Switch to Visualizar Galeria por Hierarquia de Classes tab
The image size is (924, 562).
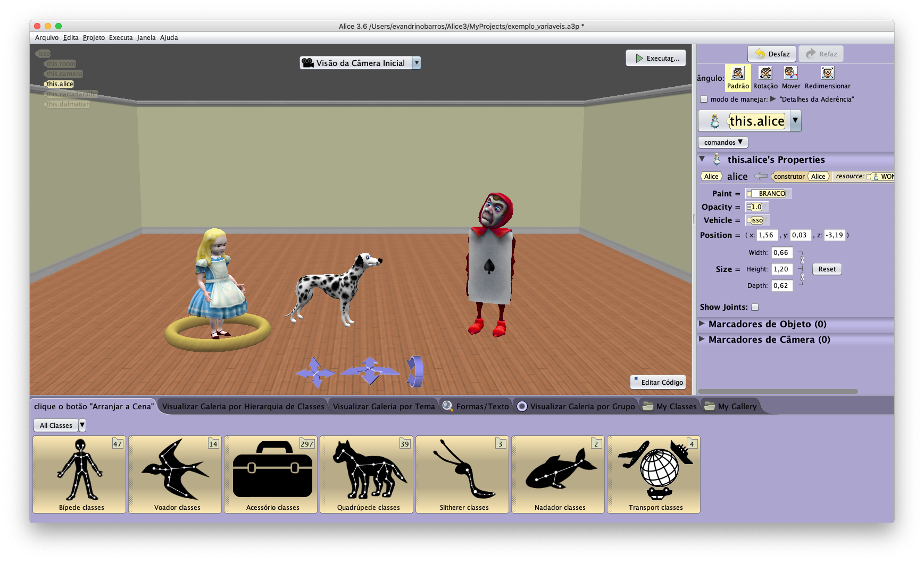[x=243, y=406]
